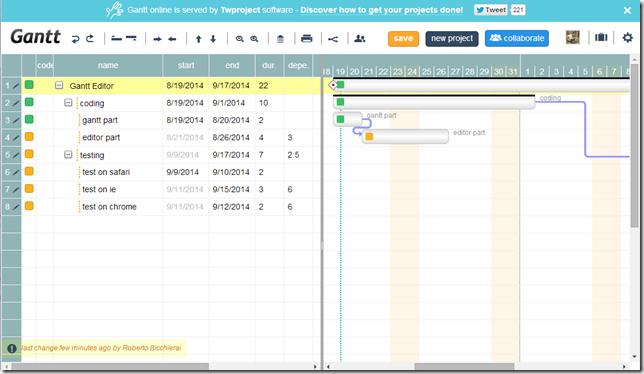Indent the selected task

click(157, 39)
